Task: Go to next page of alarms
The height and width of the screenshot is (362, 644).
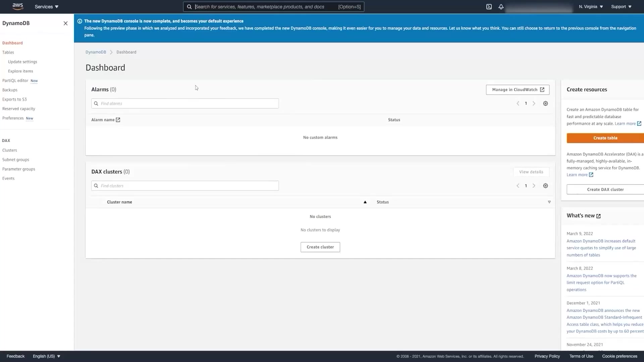Action: [x=534, y=104]
